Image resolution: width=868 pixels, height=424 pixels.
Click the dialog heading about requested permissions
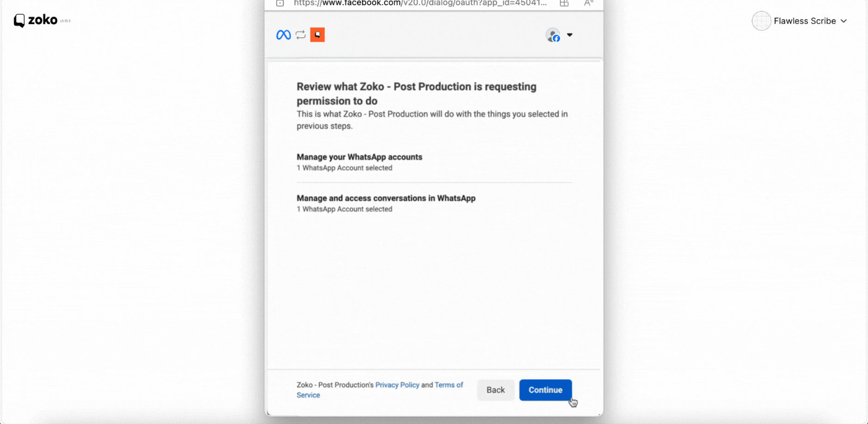[417, 94]
